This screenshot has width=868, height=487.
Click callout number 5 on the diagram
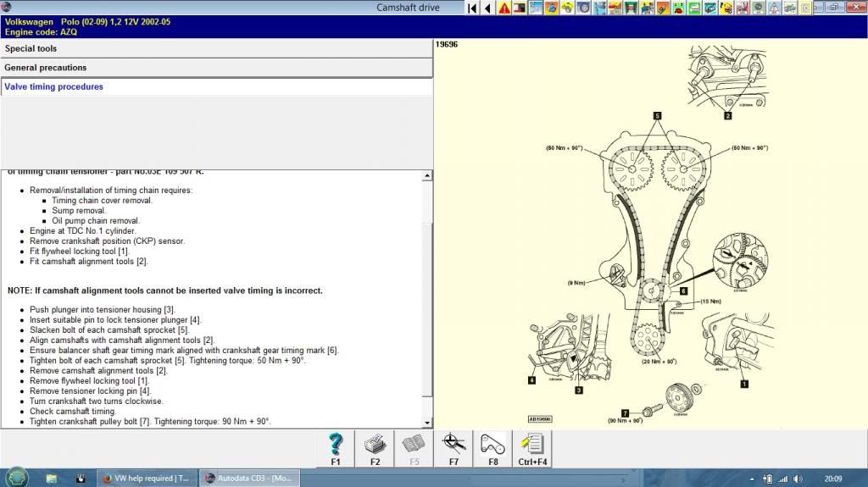click(657, 116)
